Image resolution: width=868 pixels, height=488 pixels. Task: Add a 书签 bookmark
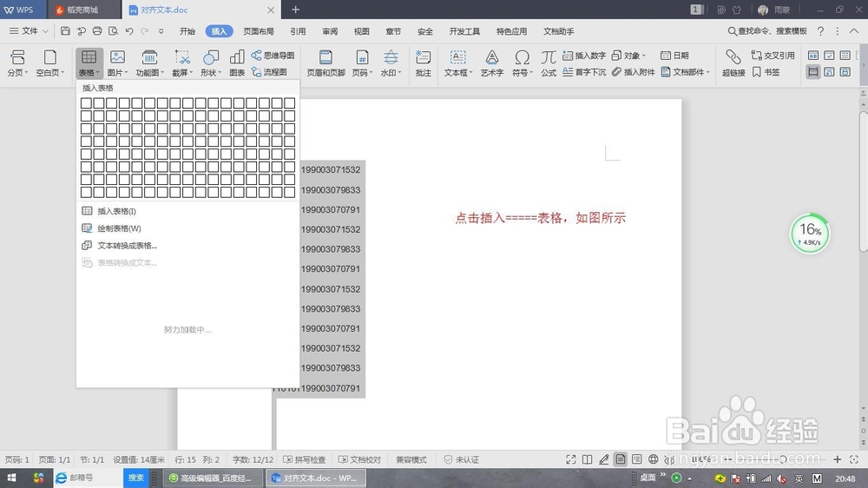tap(766, 72)
